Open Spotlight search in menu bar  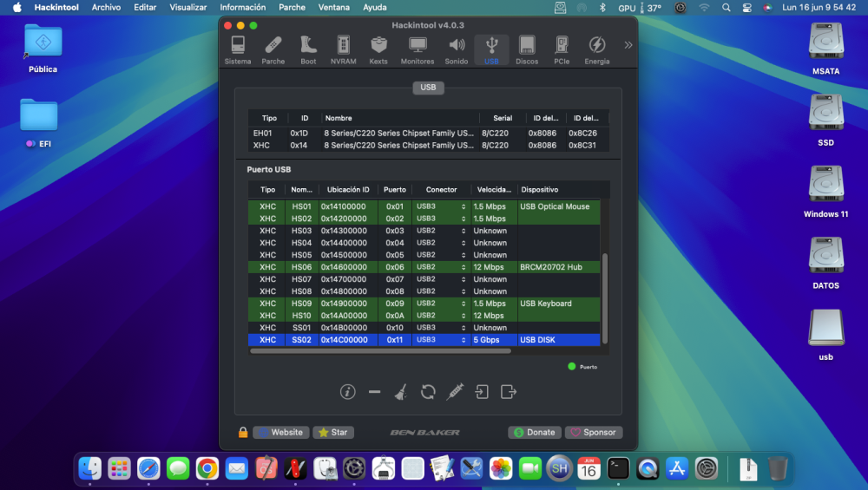click(x=727, y=7)
